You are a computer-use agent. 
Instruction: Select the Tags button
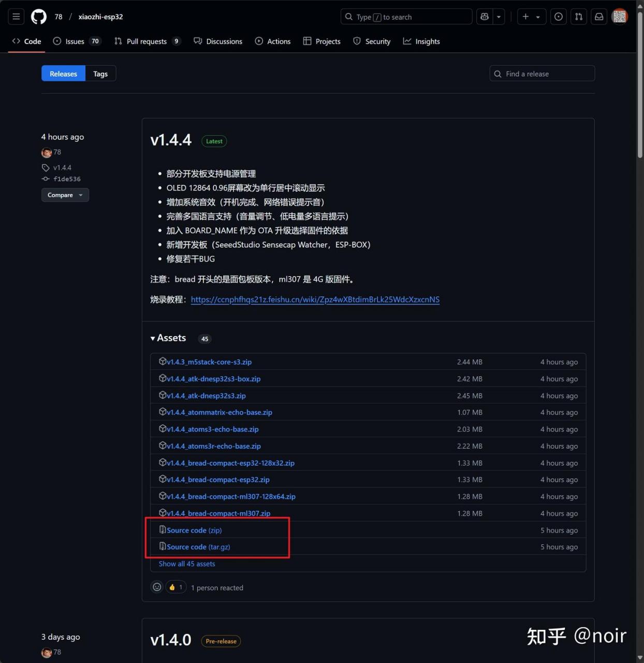(x=100, y=74)
